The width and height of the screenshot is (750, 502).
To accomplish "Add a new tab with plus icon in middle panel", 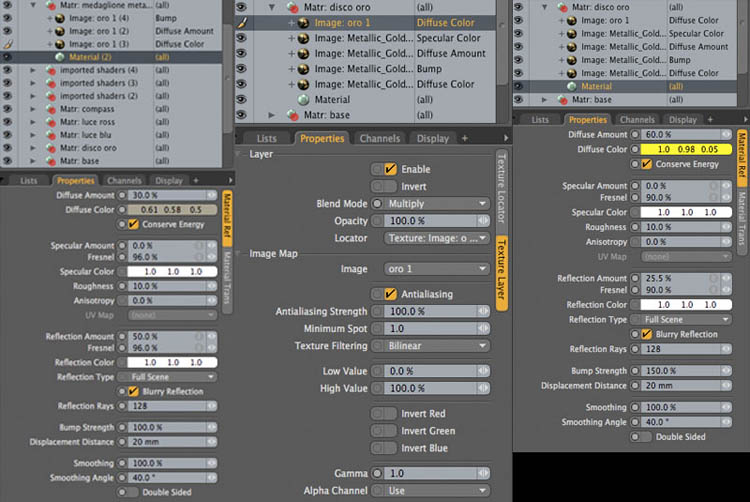I will coord(464,138).
